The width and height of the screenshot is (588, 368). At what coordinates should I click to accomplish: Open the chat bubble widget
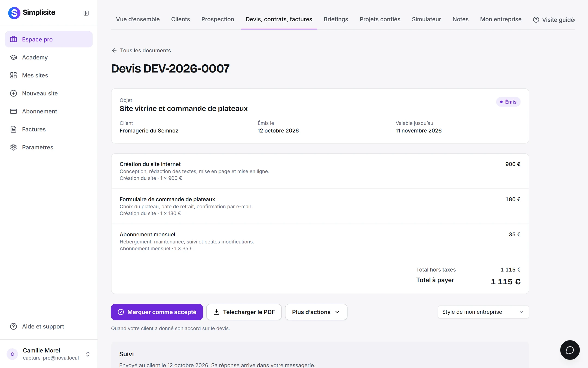tap(570, 350)
